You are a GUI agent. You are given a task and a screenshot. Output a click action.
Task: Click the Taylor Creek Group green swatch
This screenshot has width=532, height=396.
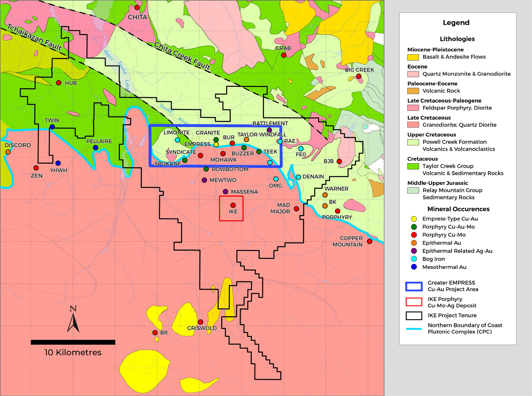(x=413, y=166)
